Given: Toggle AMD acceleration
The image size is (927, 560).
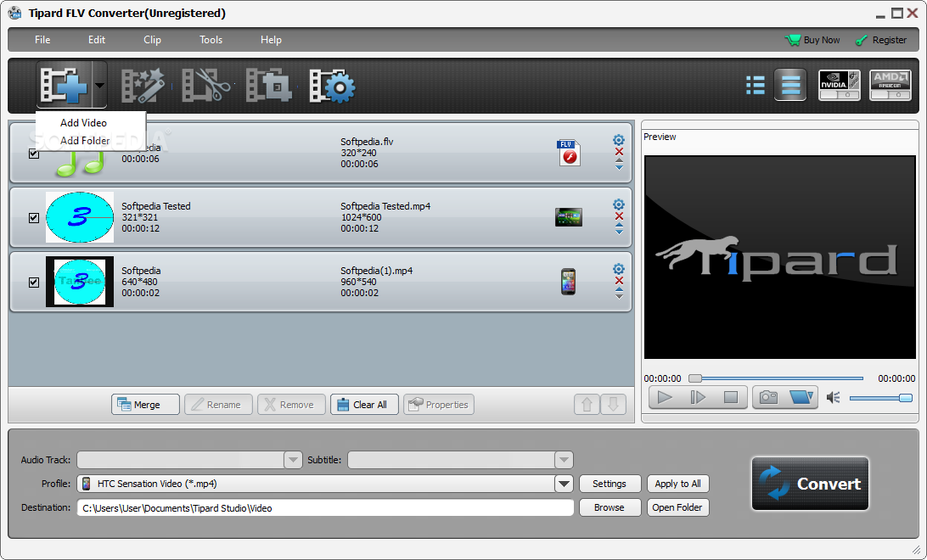Looking at the screenshot, I should pyautogui.click(x=890, y=85).
